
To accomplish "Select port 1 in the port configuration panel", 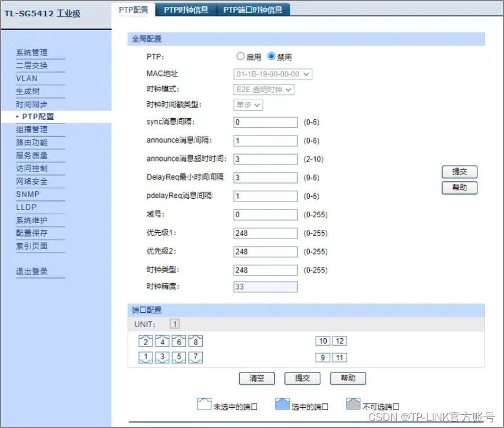I will click(145, 357).
